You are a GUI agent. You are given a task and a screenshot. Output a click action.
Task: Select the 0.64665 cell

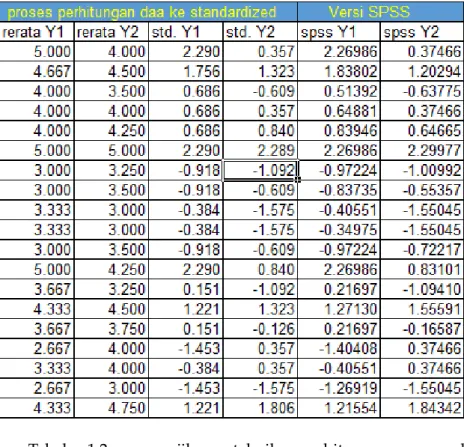[x=422, y=131]
